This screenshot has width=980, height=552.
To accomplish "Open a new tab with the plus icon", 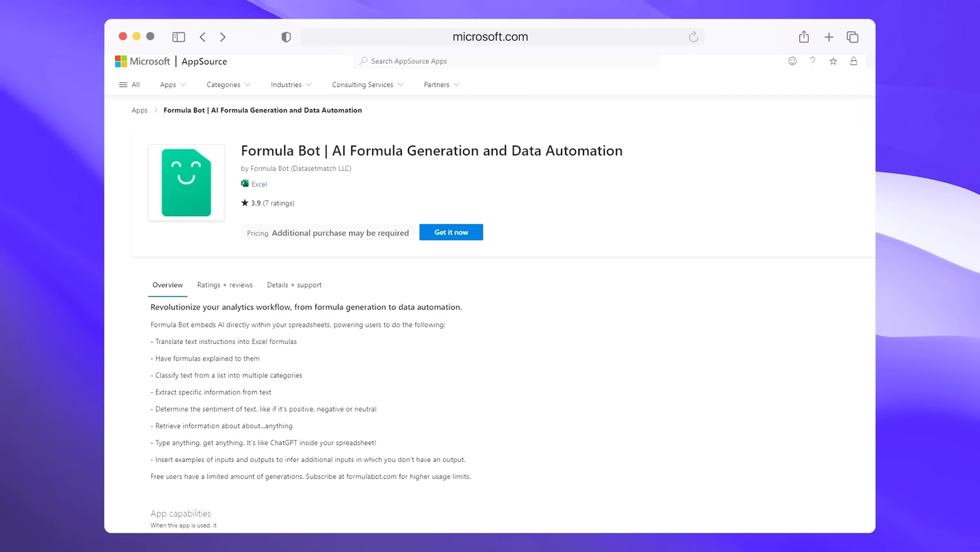I will pos(828,36).
